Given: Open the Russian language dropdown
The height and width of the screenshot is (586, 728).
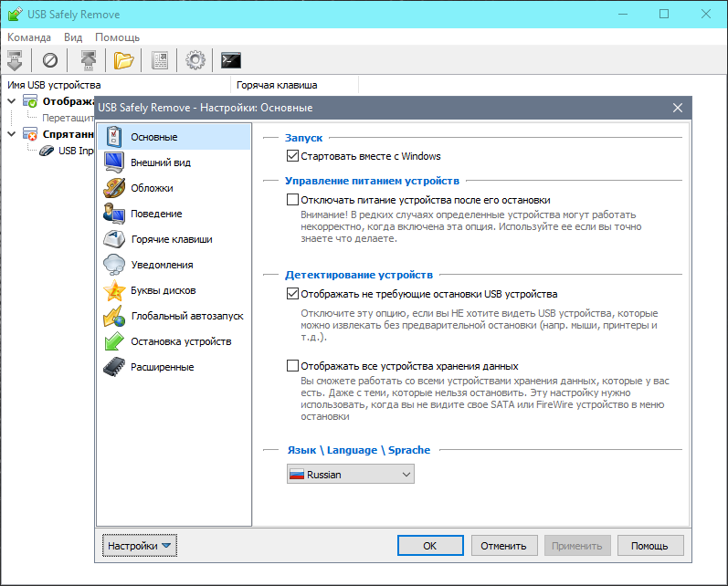Looking at the screenshot, I should pyautogui.click(x=351, y=475).
